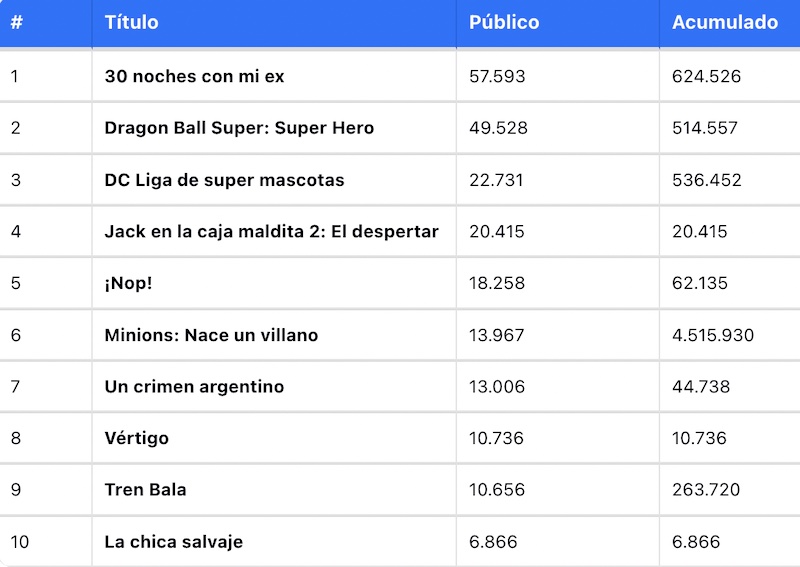This screenshot has height=567, width=800.
Task: Click Un crimen argentino title
Action: point(194,387)
